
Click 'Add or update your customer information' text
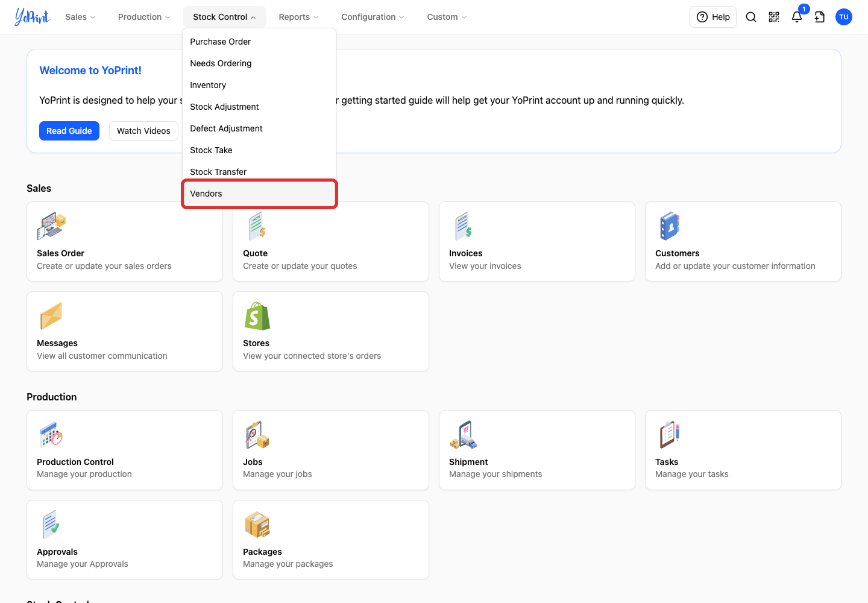click(735, 266)
